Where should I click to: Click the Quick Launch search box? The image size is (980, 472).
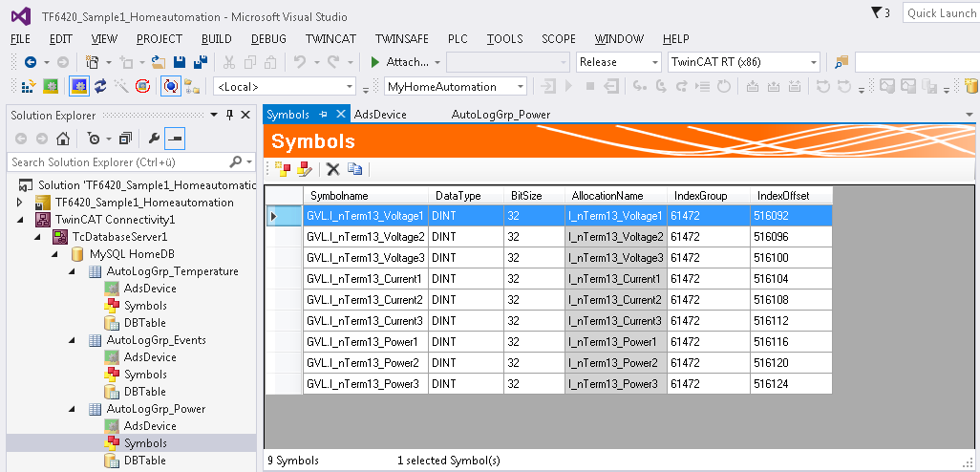point(941,13)
